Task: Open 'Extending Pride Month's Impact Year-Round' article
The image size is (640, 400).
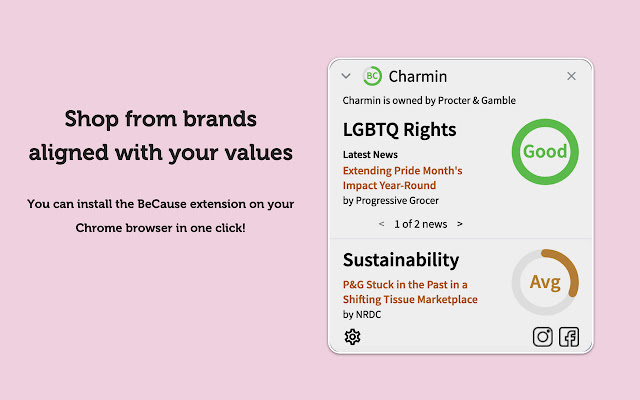Action: 402,178
